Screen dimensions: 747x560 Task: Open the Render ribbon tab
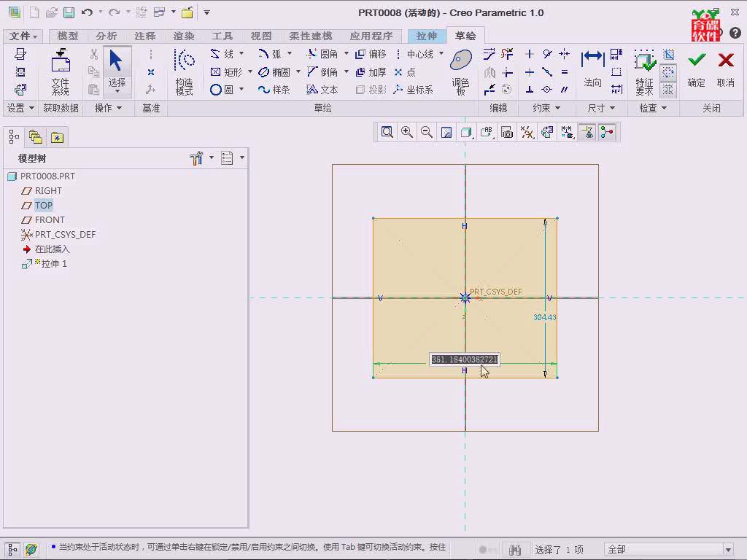184,36
